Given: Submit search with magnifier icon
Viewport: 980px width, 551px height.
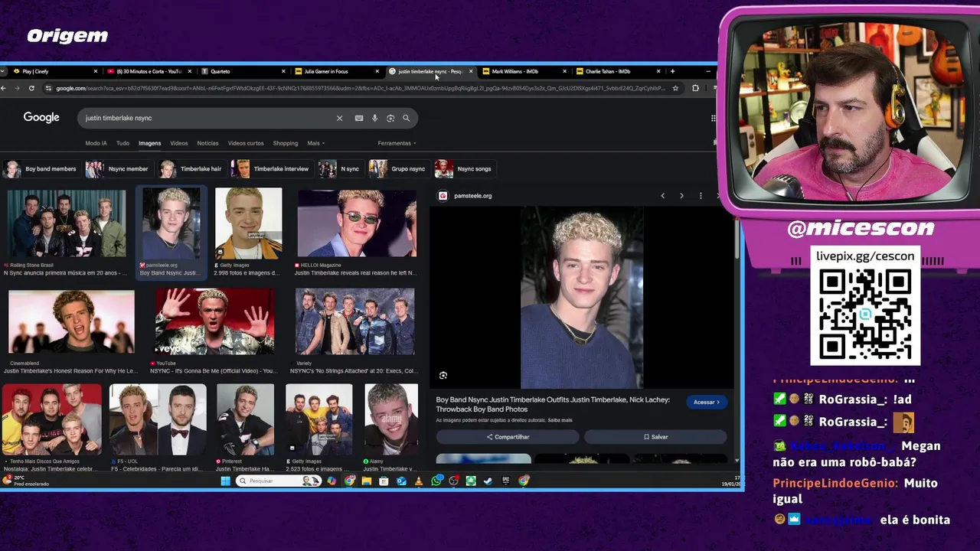Looking at the screenshot, I should pos(406,118).
